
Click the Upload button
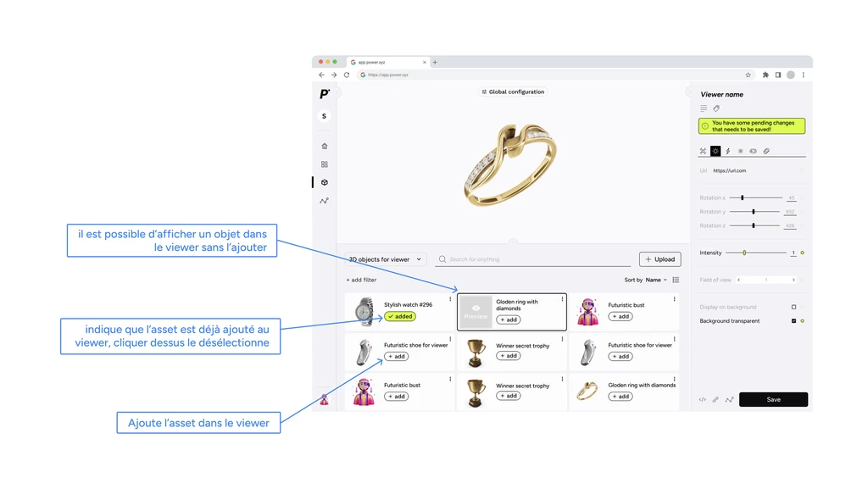(659, 259)
